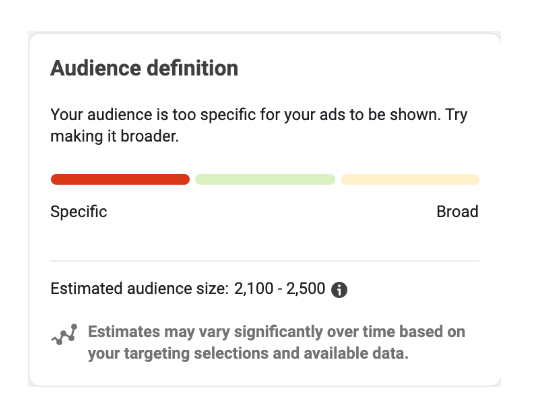Click the number "2,100" in the estimate range
This screenshot has width=541, height=405.
point(254,288)
